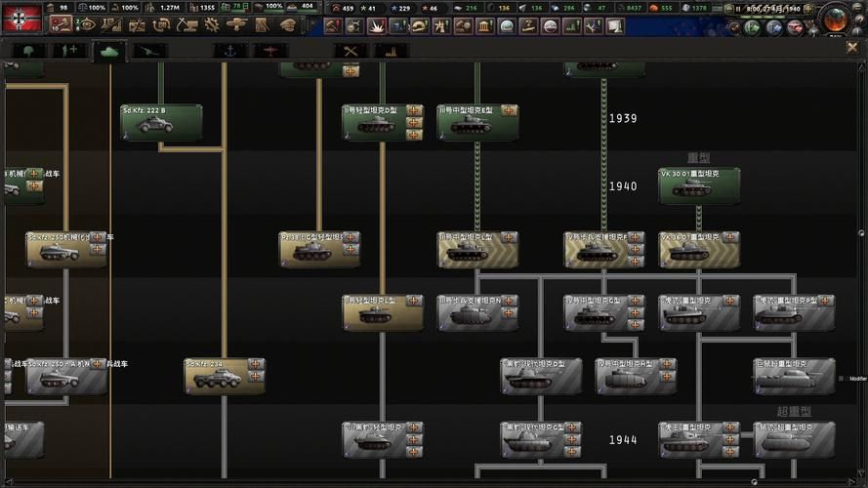Select the VK 36.01 heavy tank technology

[x=699, y=250]
